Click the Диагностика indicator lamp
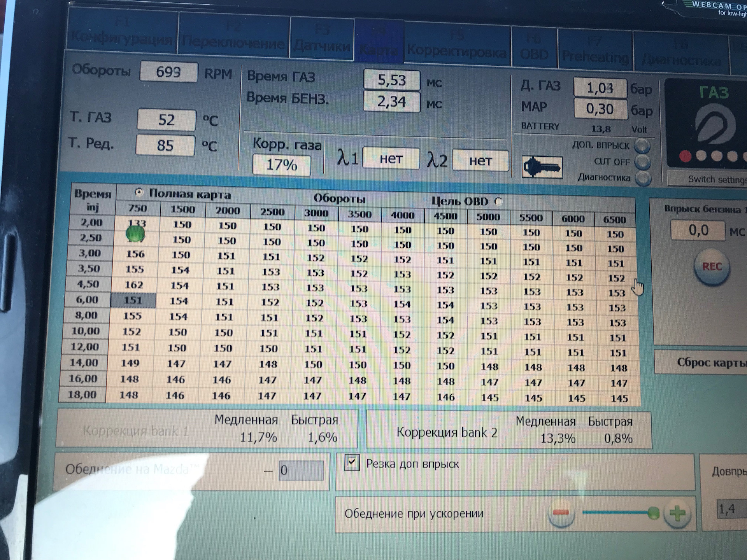 [643, 178]
